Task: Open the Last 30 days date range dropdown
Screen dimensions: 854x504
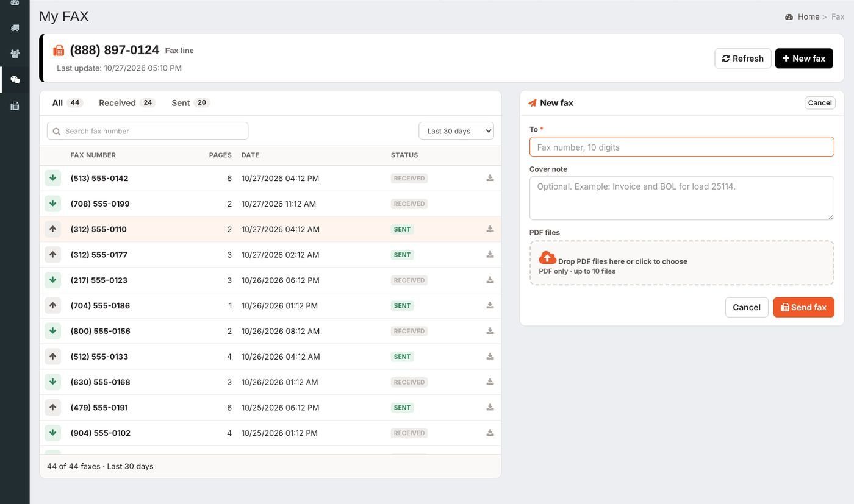Action: coord(456,131)
